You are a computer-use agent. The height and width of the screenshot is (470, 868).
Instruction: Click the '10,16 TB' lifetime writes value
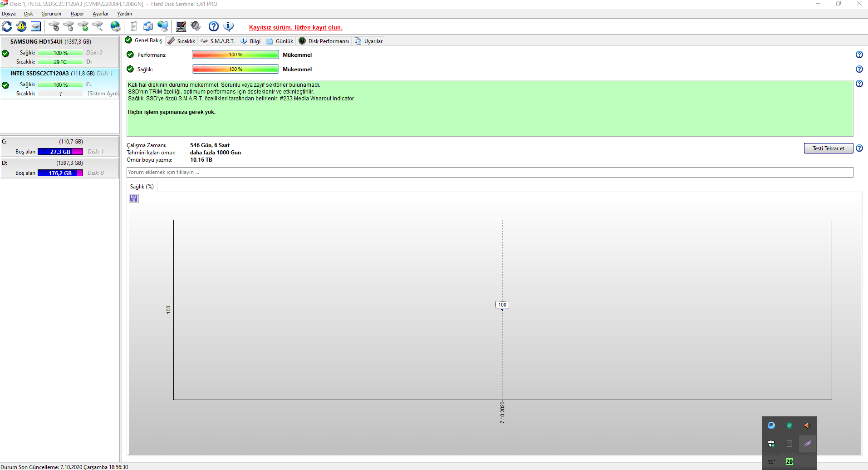(x=201, y=160)
